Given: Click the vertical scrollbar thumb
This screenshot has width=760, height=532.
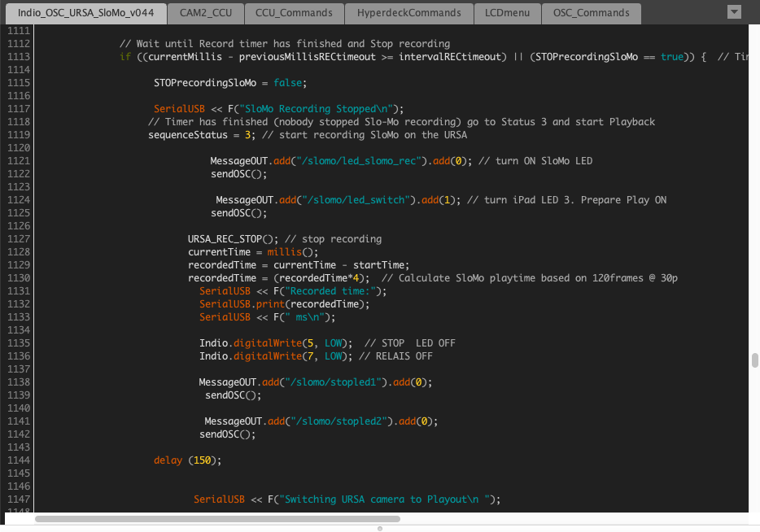Looking at the screenshot, I should 754,360.
